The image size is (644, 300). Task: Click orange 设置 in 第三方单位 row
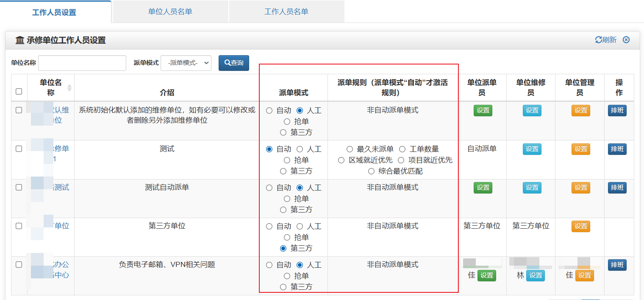pyautogui.click(x=581, y=226)
